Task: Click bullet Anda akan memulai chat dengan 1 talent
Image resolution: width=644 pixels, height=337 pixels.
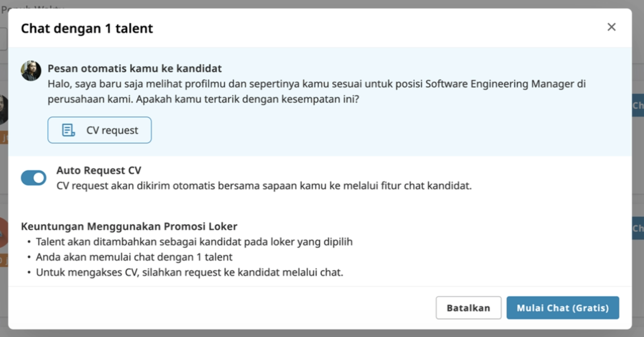Action: pyautogui.click(x=134, y=257)
